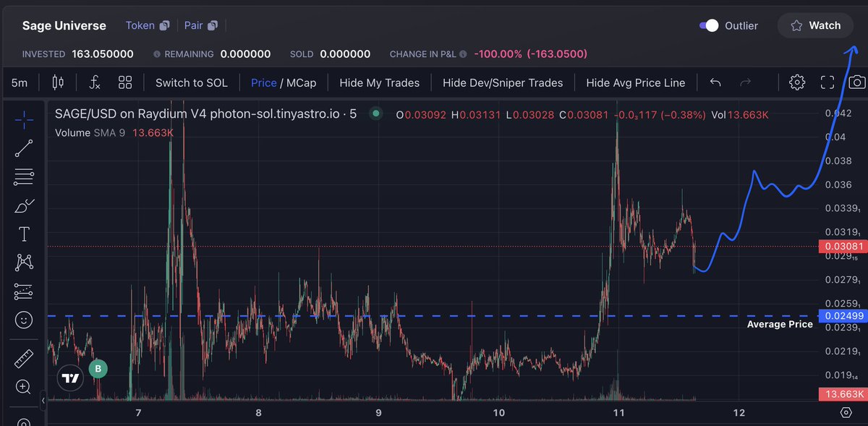
Task: Click Switch to SOL
Action: coord(192,82)
